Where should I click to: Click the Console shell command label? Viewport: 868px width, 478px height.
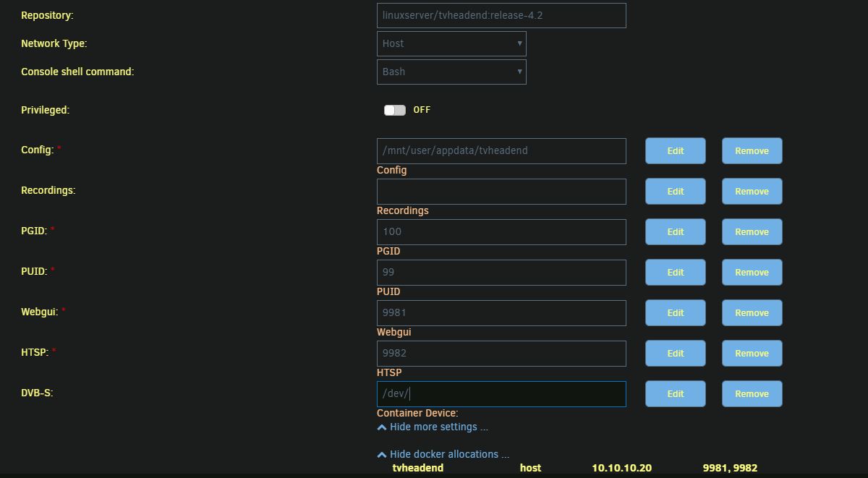(x=77, y=72)
